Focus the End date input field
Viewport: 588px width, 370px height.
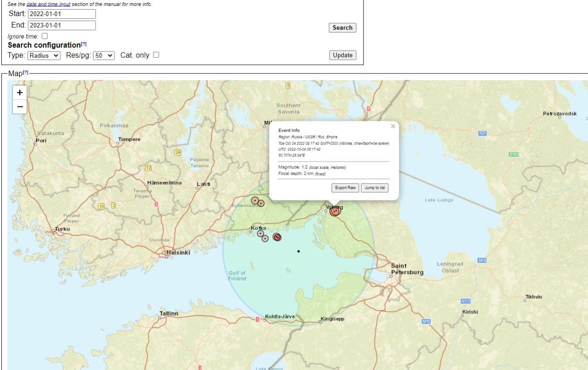click(62, 25)
